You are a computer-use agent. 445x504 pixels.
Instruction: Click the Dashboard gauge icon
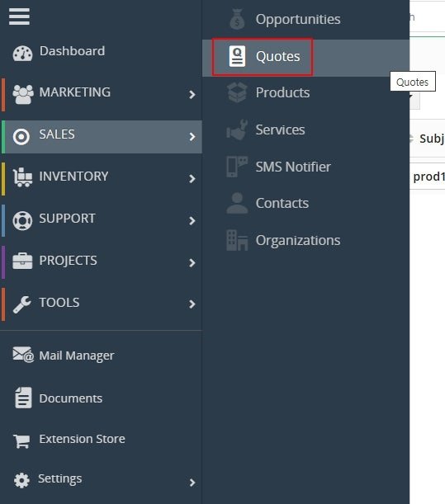pyautogui.click(x=22, y=53)
